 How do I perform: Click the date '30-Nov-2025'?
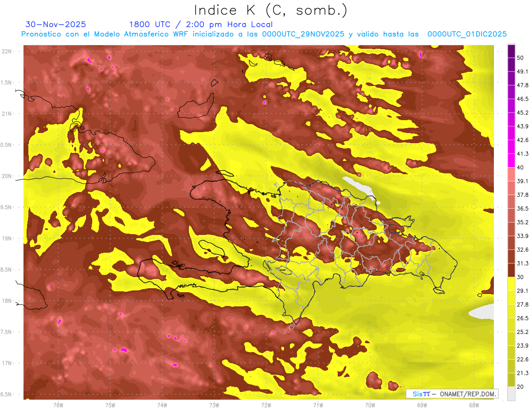click(x=55, y=24)
